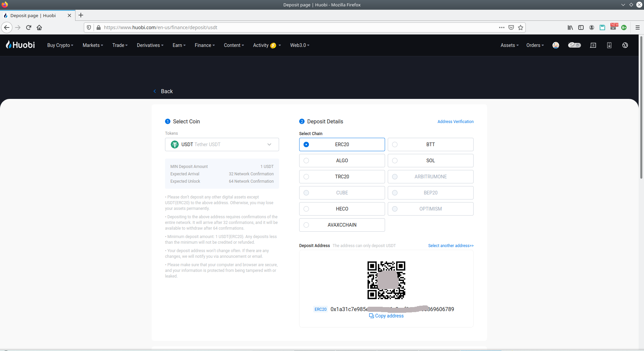Image resolution: width=644 pixels, height=351 pixels.
Task: Click the NEW badge extension icon
Action: click(614, 27)
